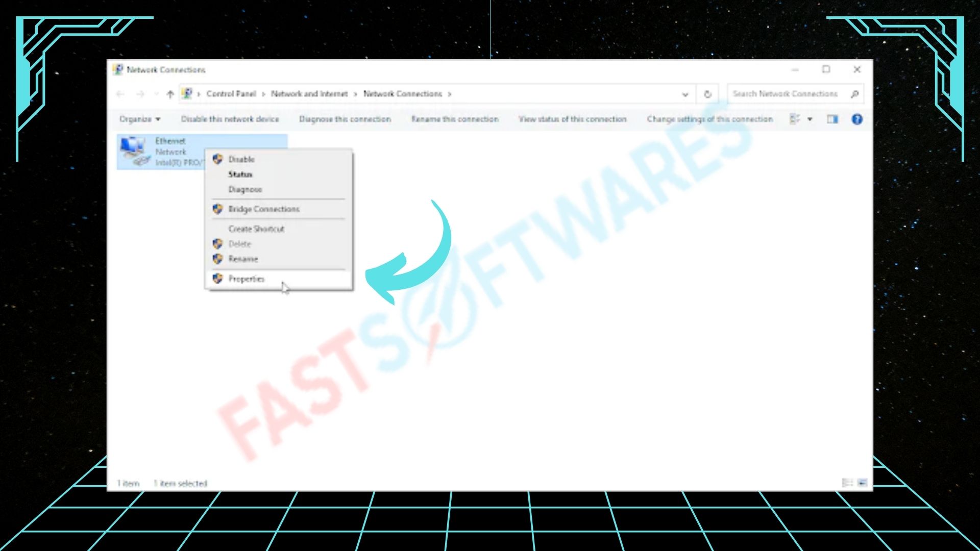The width and height of the screenshot is (980, 551).
Task: Click the "1 item" status text
Action: coord(128,483)
